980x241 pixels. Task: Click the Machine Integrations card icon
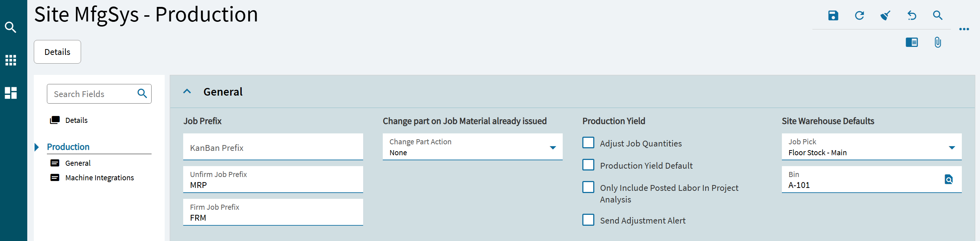click(x=55, y=178)
